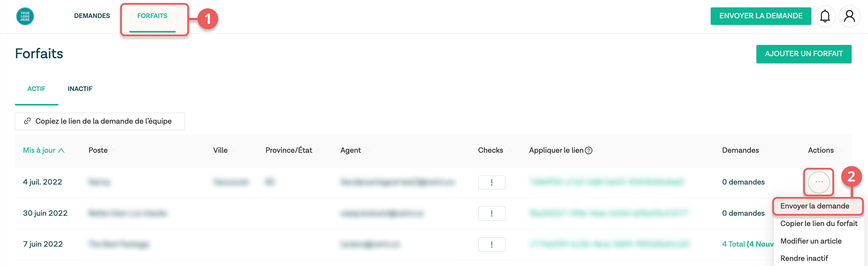
Task: Sort table by Demandes column
Action: pyautogui.click(x=740, y=150)
